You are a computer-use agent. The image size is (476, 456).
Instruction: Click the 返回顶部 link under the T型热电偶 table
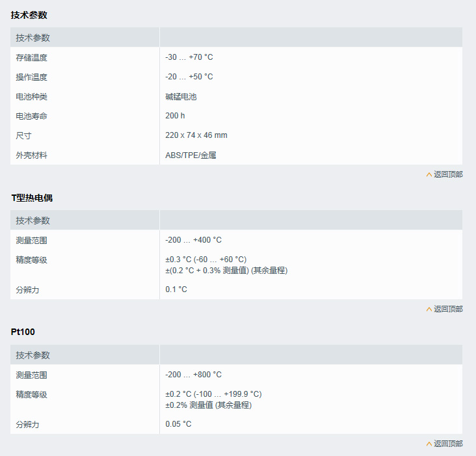pos(448,309)
